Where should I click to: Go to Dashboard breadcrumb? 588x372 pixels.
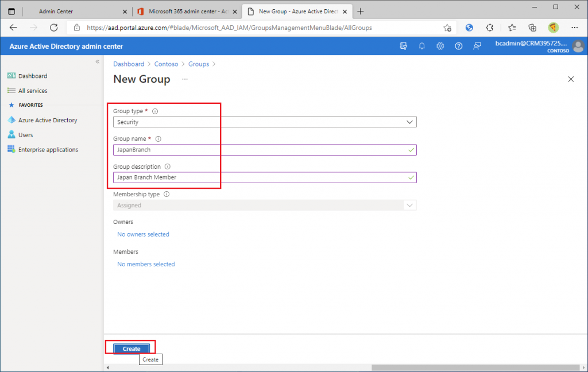(129, 64)
